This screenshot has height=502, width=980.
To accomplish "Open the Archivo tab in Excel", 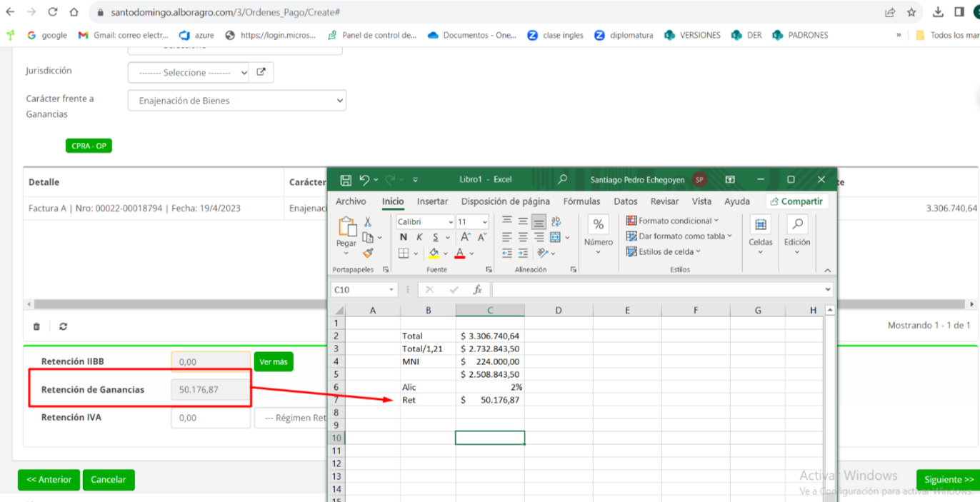I will [x=351, y=201].
